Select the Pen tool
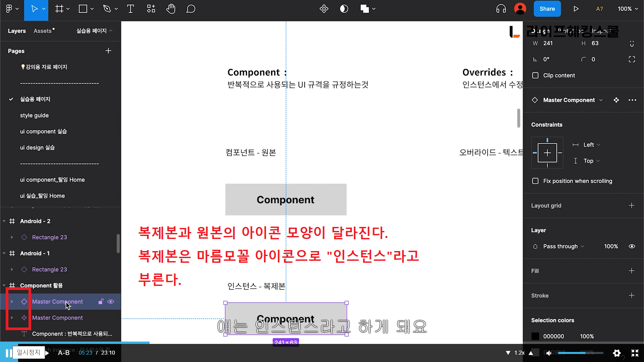 [x=107, y=9]
